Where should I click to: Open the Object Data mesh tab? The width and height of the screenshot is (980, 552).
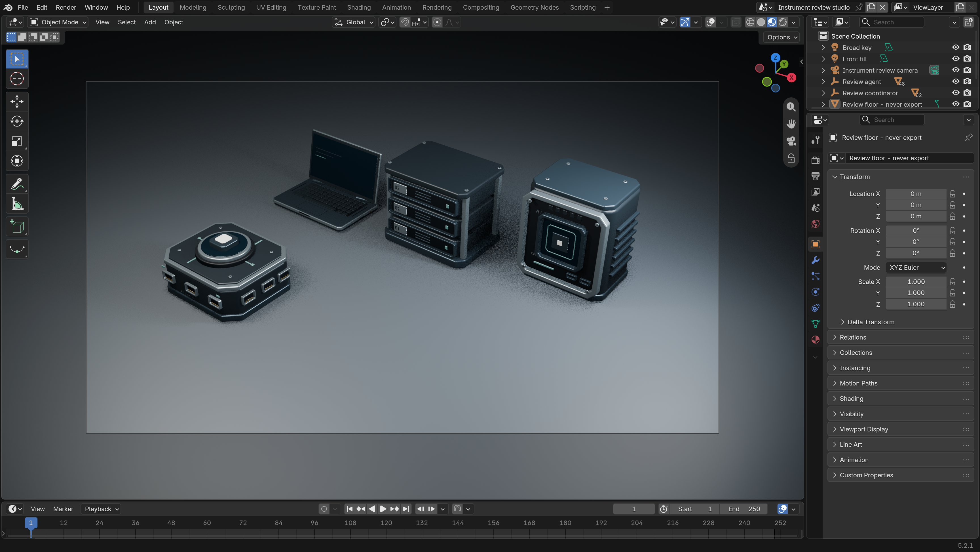(x=815, y=324)
